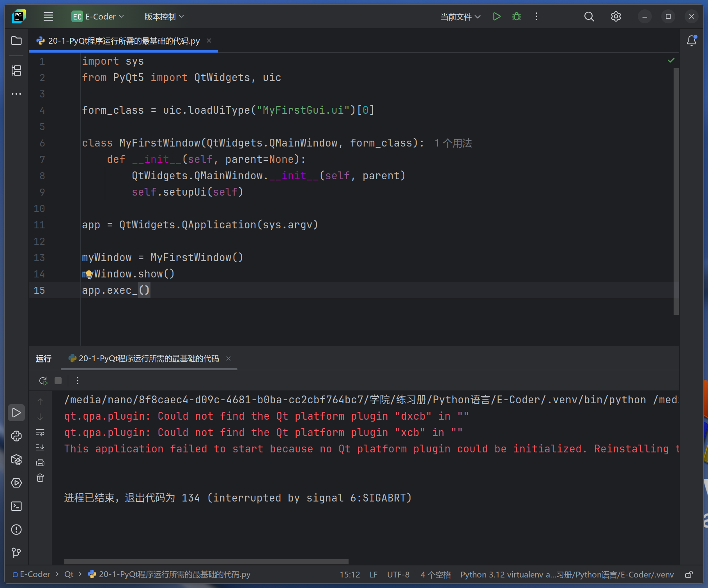Open the main hamburger menu
708x588 pixels.
point(48,16)
